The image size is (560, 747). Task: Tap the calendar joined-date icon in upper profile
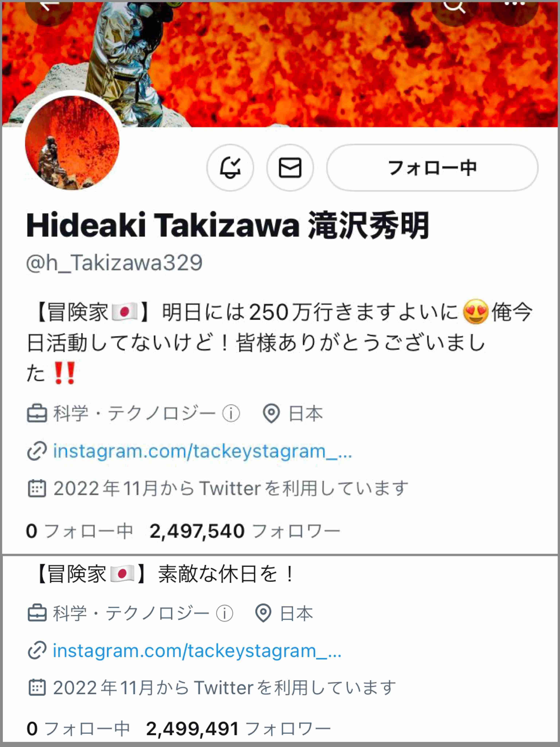click(37, 488)
